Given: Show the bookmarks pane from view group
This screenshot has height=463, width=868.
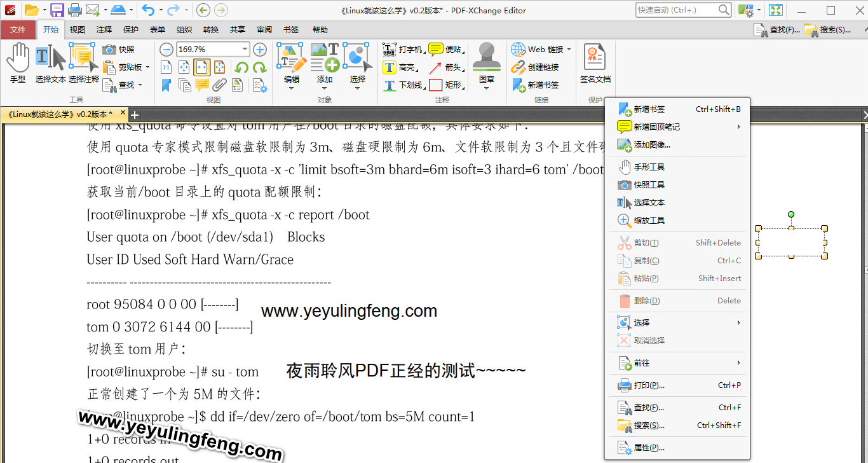Looking at the screenshot, I should click(x=166, y=85).
